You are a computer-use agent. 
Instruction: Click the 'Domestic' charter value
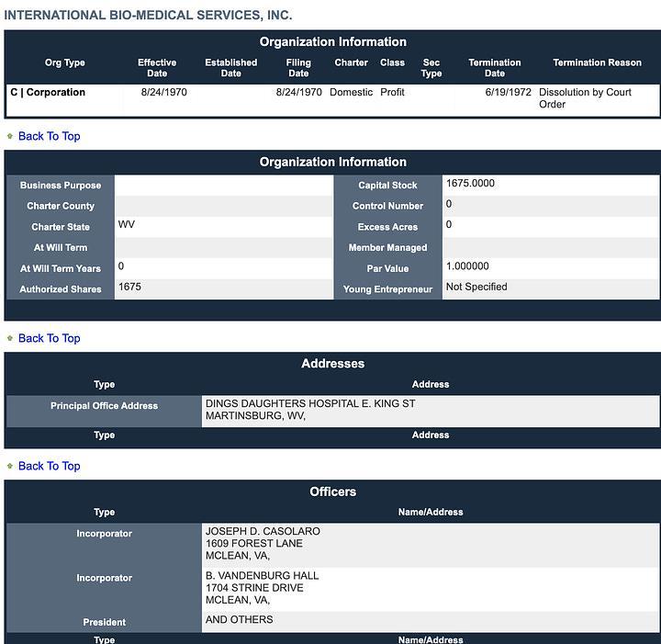click(x=351, y=93)
